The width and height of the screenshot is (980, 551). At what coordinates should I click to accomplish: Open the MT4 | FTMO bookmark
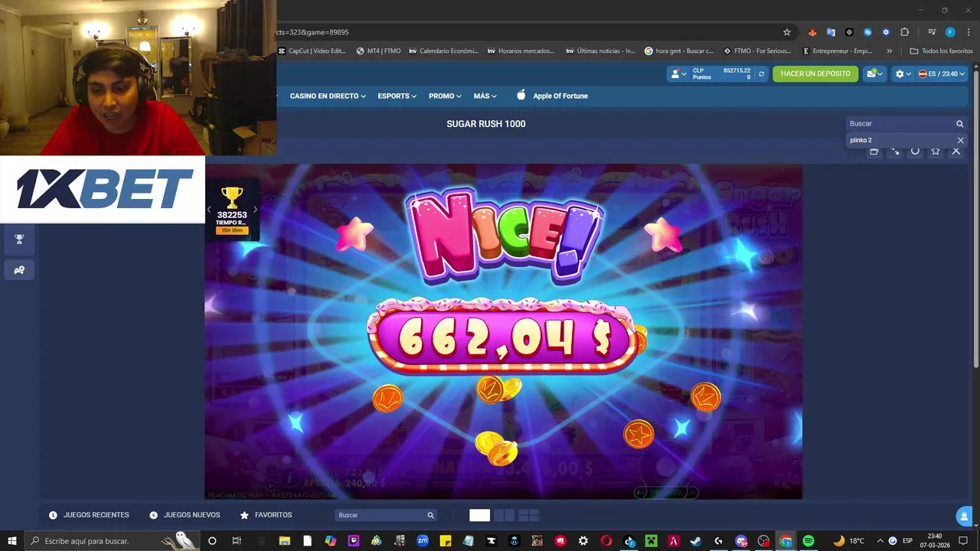click(379, 51)
